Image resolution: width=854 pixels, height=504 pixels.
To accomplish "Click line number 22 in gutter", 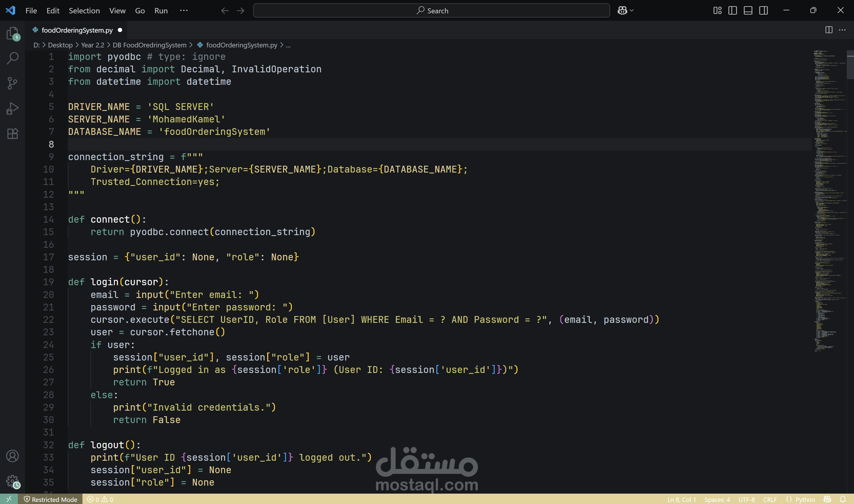I will tap(48, 320).
